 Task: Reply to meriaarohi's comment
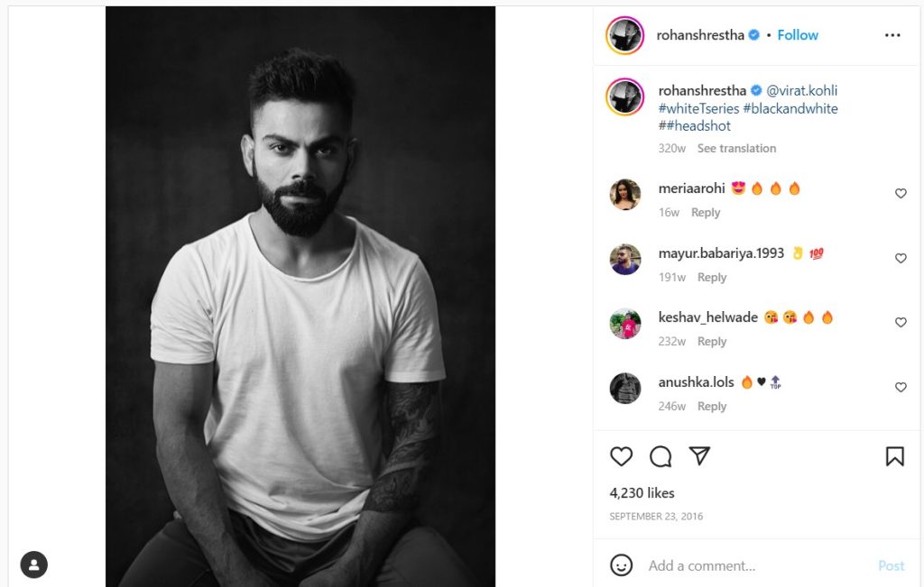pos(706,213)
